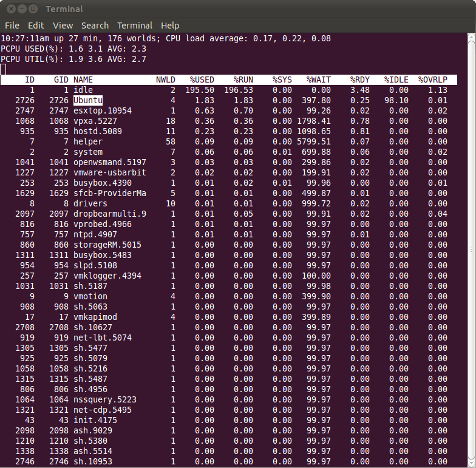
Task: Click the PCPU USED(%) line
Action: [x=73, y=49]
